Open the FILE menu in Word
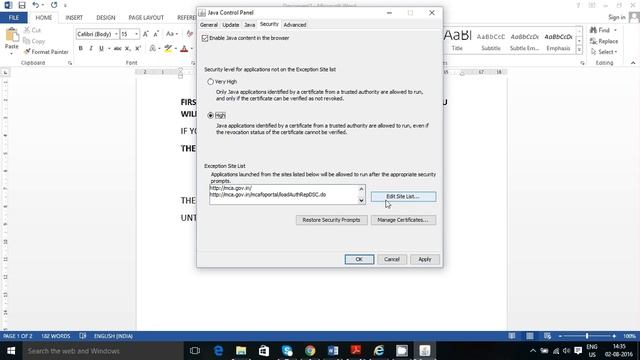This screenshot has height=360, width=640. tap(14, 18)
